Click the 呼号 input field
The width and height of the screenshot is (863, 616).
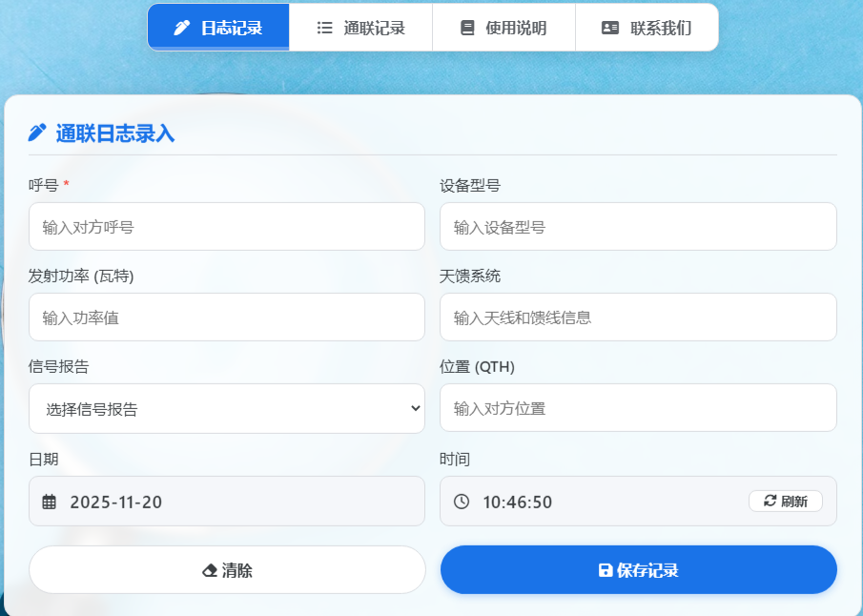(226, 226)
